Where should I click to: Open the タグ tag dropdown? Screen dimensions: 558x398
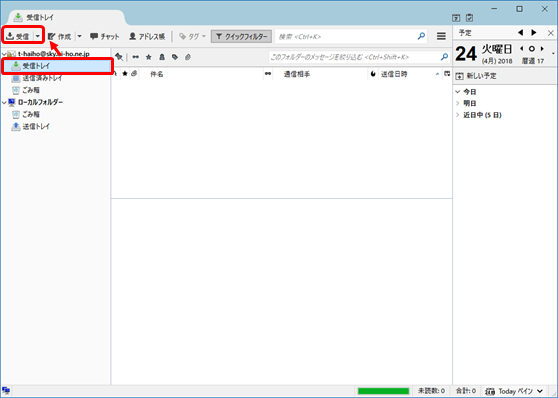193,36
